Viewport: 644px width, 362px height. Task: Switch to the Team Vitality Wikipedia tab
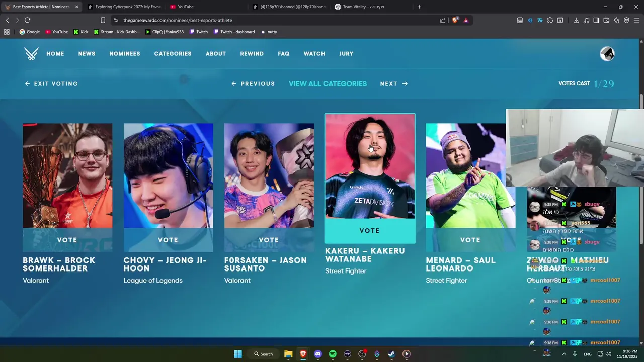pos(371,7)
